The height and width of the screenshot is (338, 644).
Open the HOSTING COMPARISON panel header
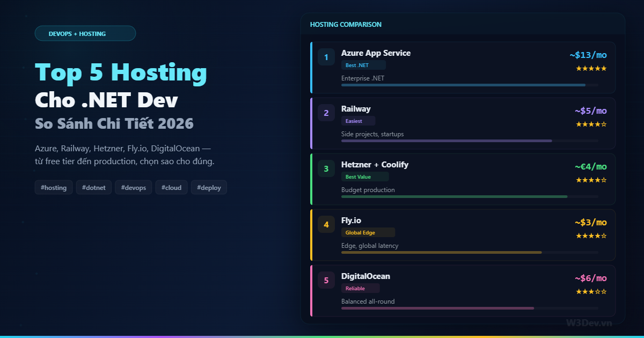tap(346, 24)
